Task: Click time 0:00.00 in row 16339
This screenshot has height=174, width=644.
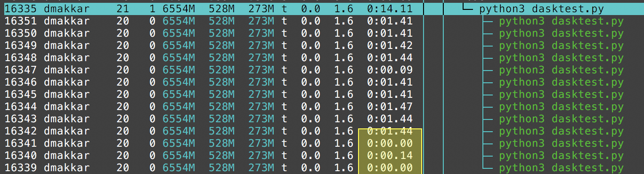Action: (x=390, y=168)
